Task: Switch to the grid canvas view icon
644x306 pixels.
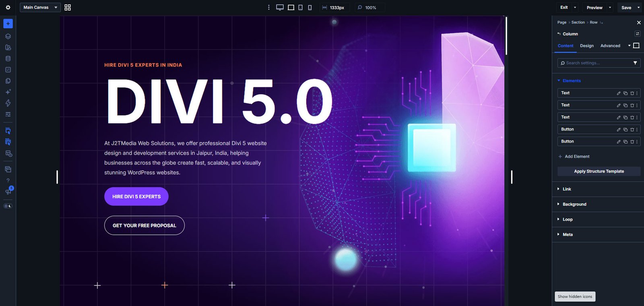Action: 68,7
